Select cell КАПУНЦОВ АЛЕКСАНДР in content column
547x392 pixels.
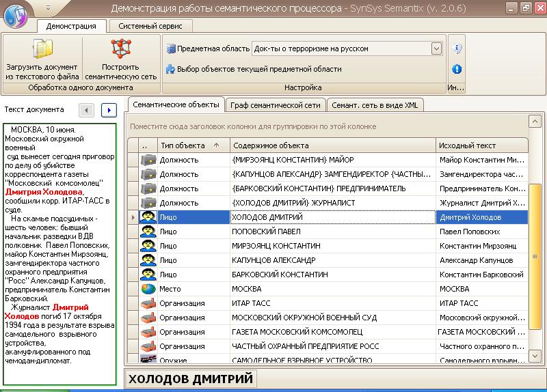tap(333, 260)
